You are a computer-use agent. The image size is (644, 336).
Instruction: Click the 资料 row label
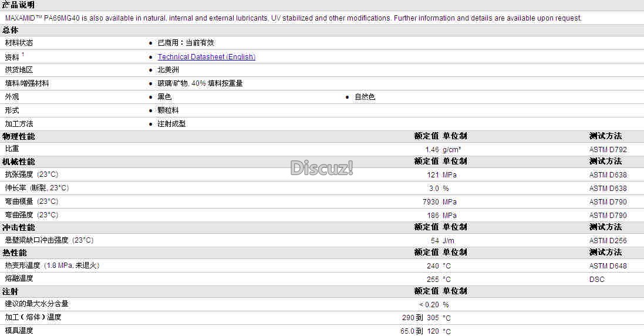[x=12, y=57]
